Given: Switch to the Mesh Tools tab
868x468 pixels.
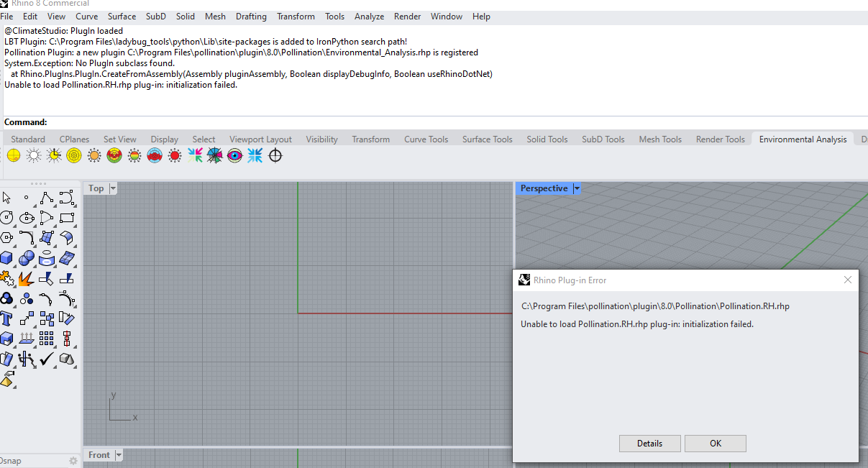Looking at the screenshot, I should coord(660,139).
